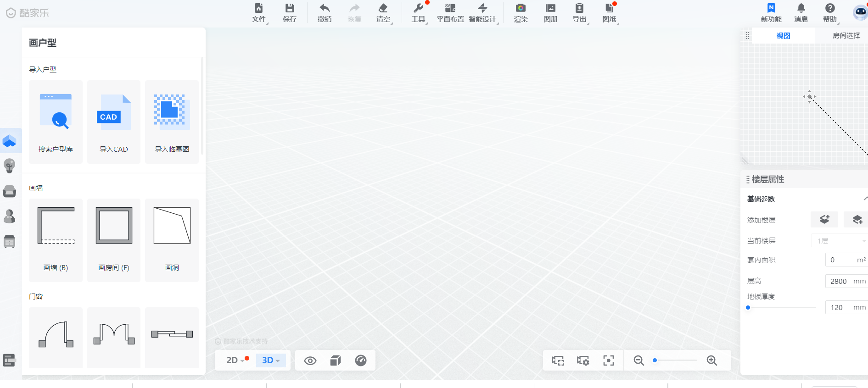Open 搜索户型库 floor plan search
The height and width of the screenshot is (388, 868).
click(56, 122)
